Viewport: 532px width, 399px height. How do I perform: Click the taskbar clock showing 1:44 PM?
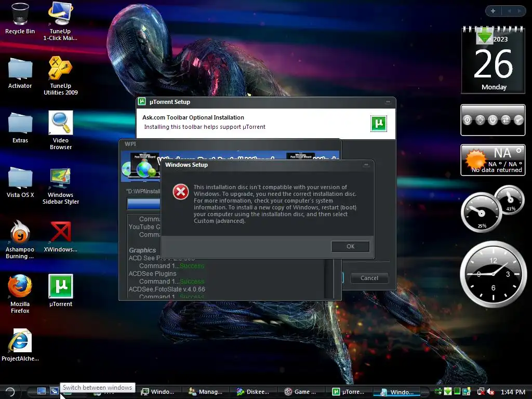click(513, 392)
